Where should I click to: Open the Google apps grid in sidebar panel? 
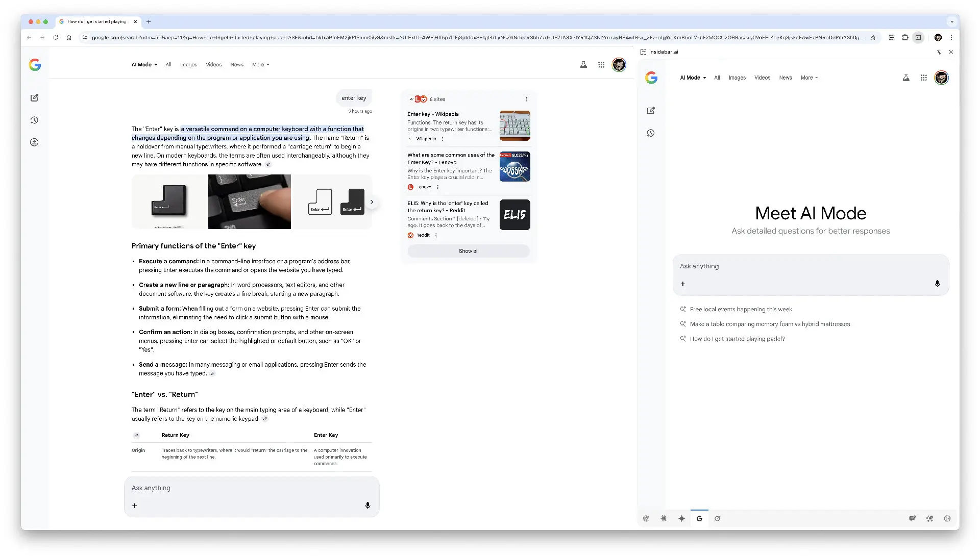point(923,78)
